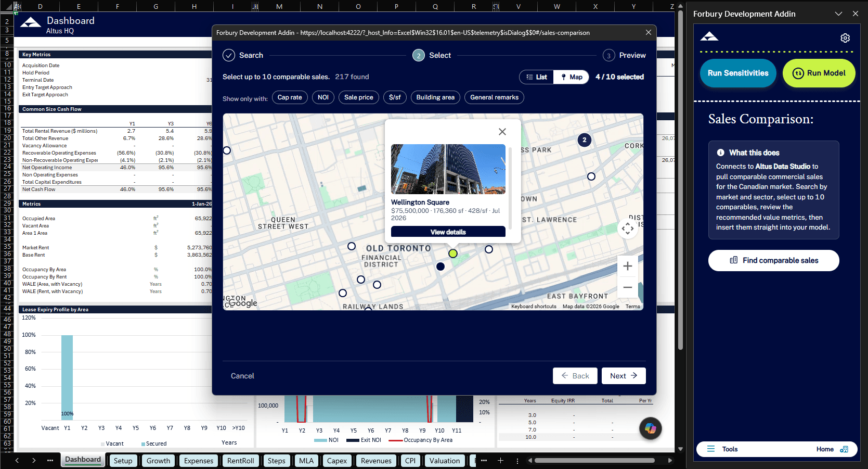This screenshot has height=469, width=868.
Task: Open the Google Maps Terms link
Action: coord(633,307)
